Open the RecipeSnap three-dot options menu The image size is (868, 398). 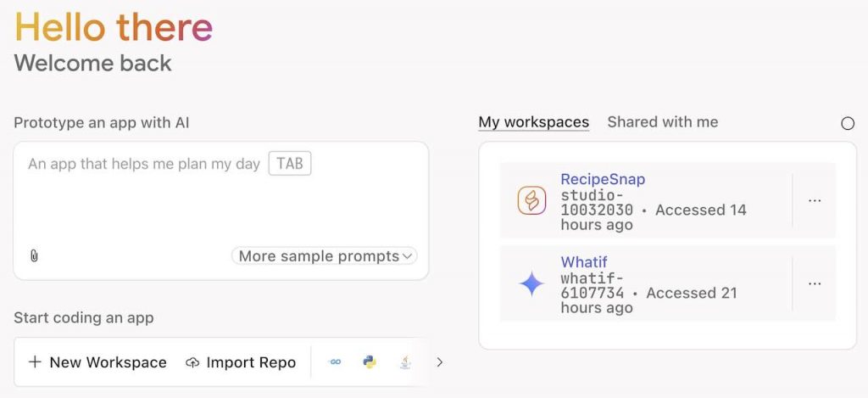coord(815,200)
